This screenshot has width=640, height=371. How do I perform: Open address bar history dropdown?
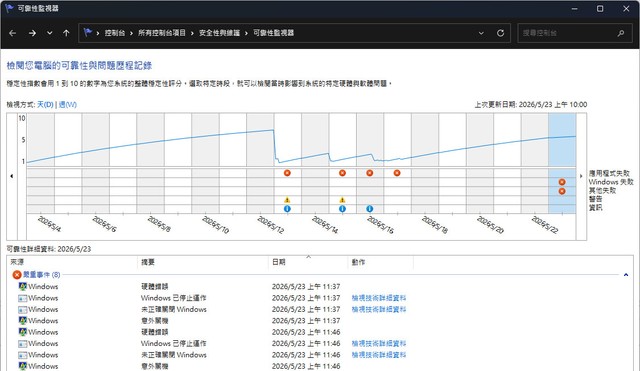(x=481, y=33)
